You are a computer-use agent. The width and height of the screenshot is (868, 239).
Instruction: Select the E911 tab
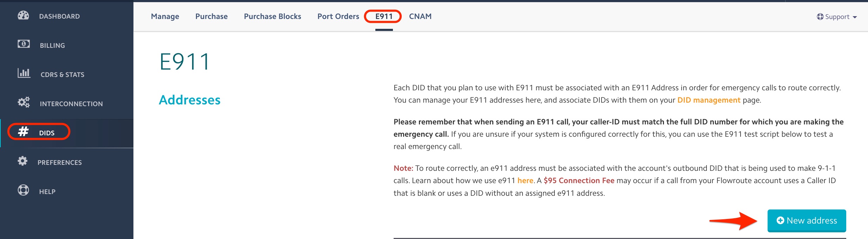(384, 17)
